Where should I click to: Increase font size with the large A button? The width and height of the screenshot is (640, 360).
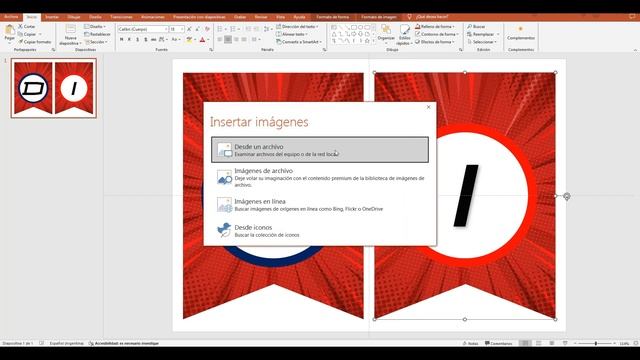pos(189,29)
